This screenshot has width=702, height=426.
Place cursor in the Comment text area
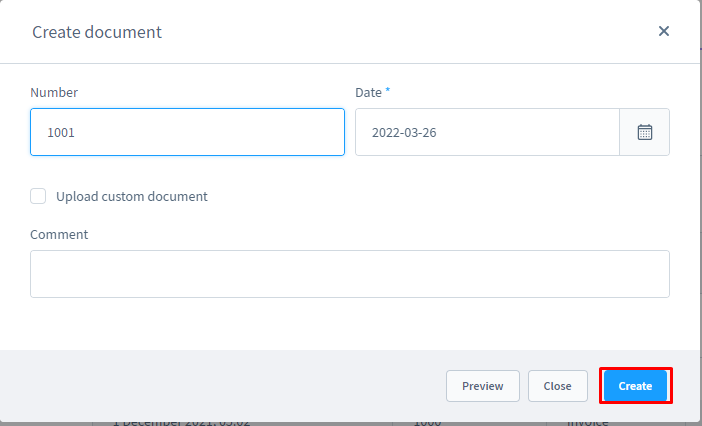[349, 274]
